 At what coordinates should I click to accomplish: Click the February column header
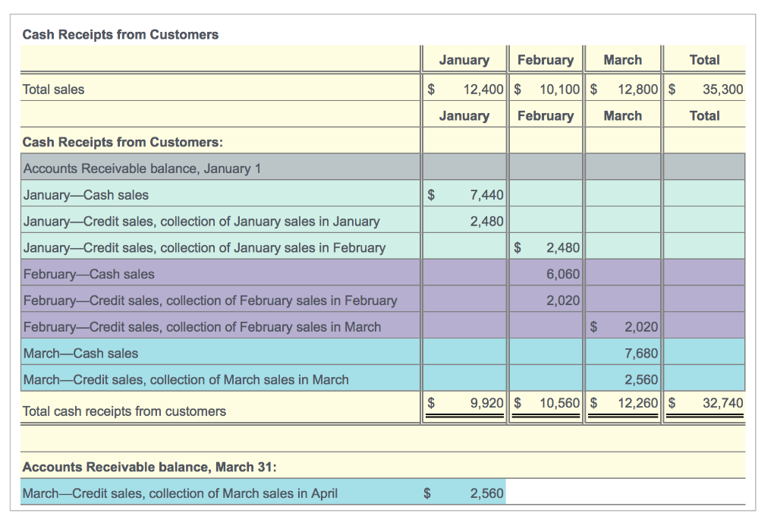coord(546,59)
